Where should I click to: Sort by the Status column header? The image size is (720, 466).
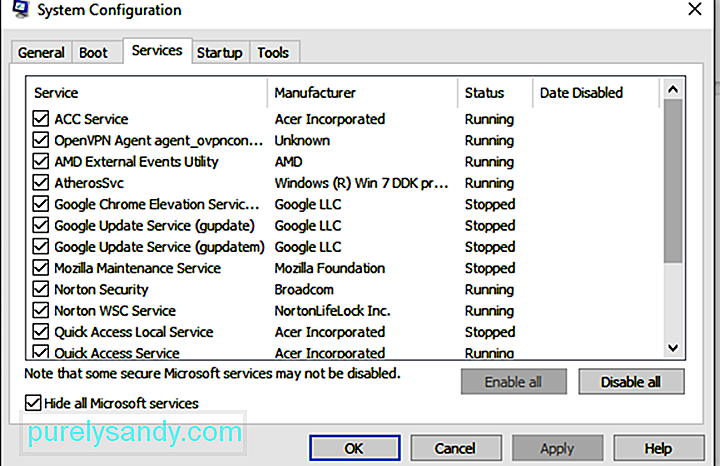pyautogui.click(x=495, y=93)
